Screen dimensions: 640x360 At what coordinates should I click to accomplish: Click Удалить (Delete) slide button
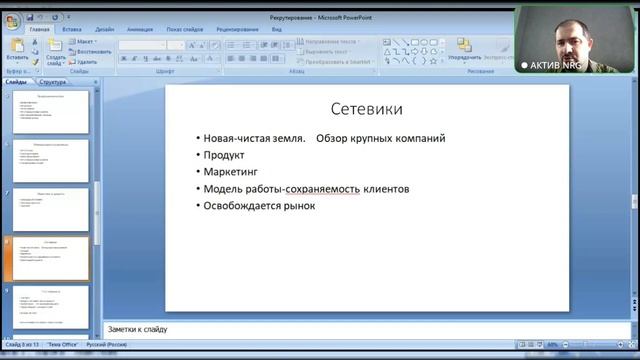83,62
